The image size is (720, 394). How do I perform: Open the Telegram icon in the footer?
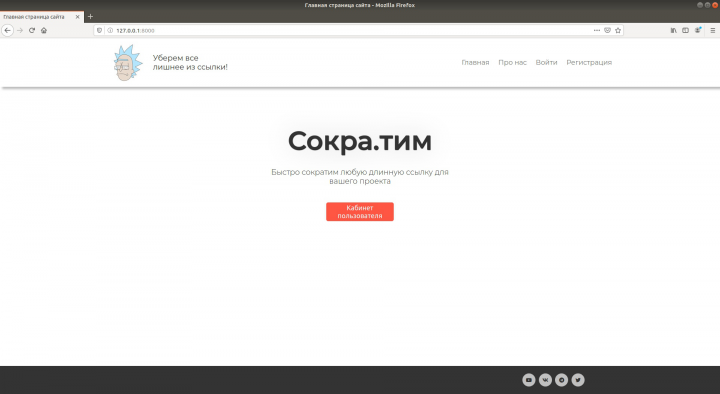(x=561, y=380)
